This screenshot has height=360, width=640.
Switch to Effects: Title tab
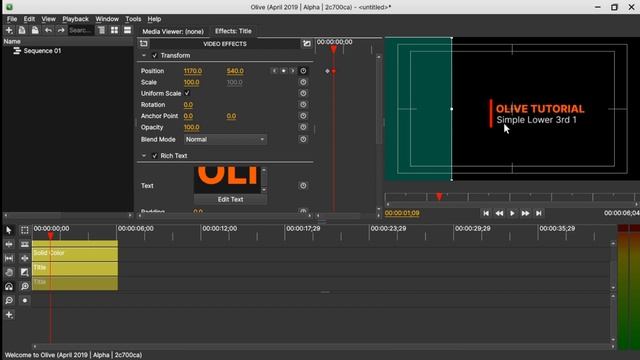[233, 31]
